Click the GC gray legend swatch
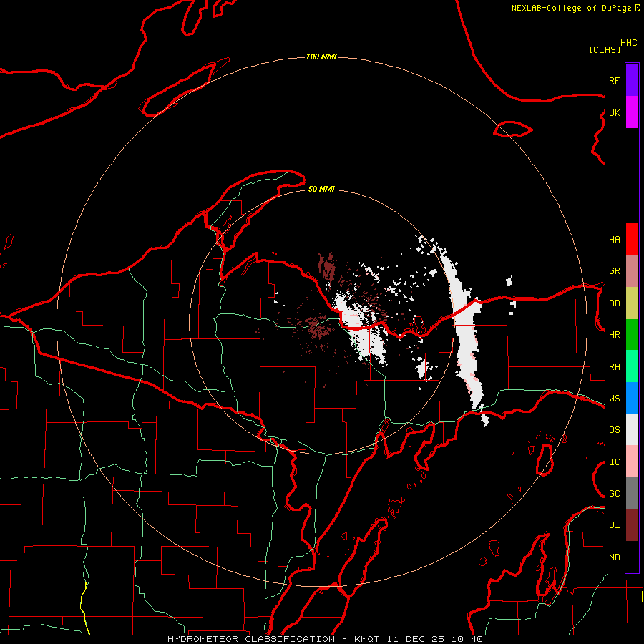The height and width of the screenshot is (644, 644). pyautogui.click(x=632, y=493)
